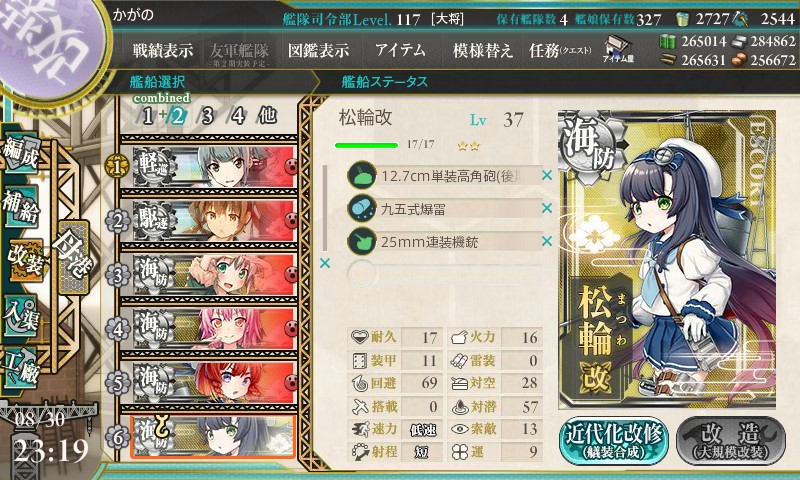The image size is (800, 480).
Task: Open the 工廠 factory sidebar icon
Action: pyautogui.click(x=21, y=368)
